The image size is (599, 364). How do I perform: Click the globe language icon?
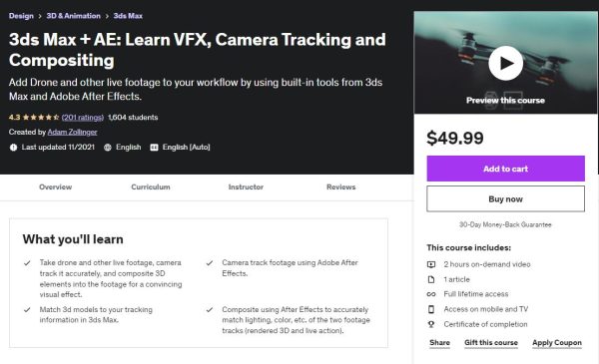(x=108, y=148)
